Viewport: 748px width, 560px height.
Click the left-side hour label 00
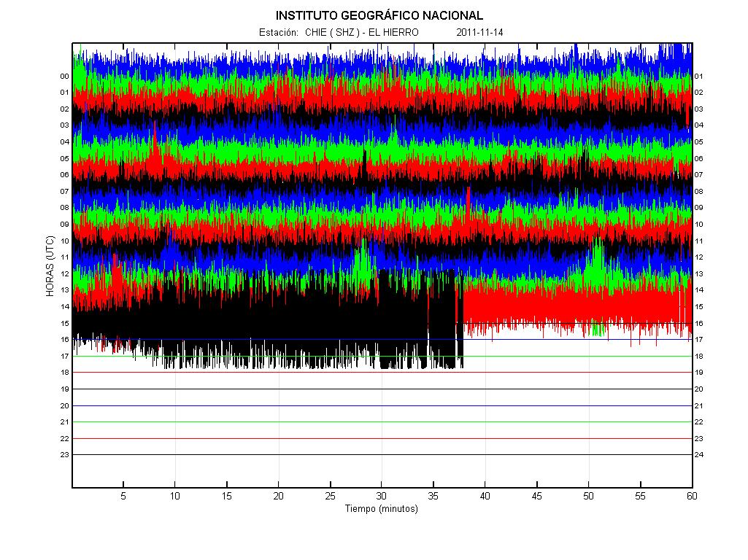tap(64, 77)
